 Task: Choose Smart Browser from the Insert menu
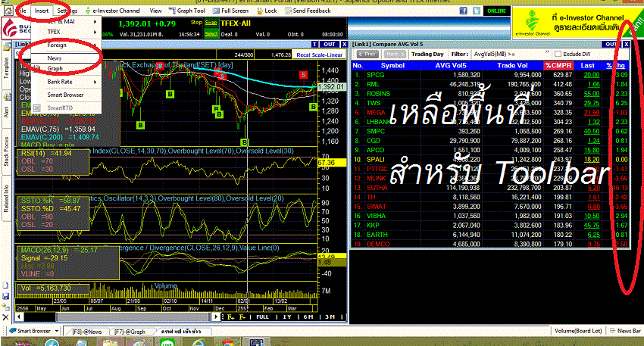[x=66, y=95]
